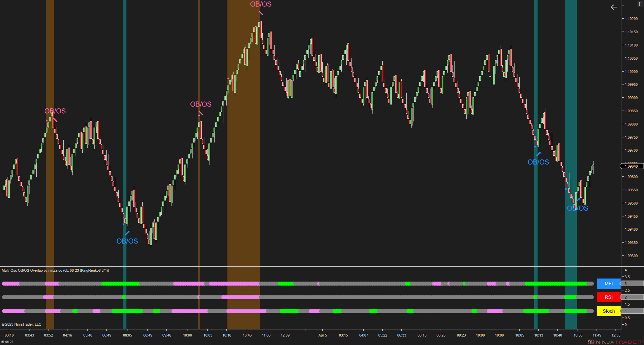Select the Apr 5 session divider on time axis
This screenshot has width=644, height=345.
(x=322, y=335)
